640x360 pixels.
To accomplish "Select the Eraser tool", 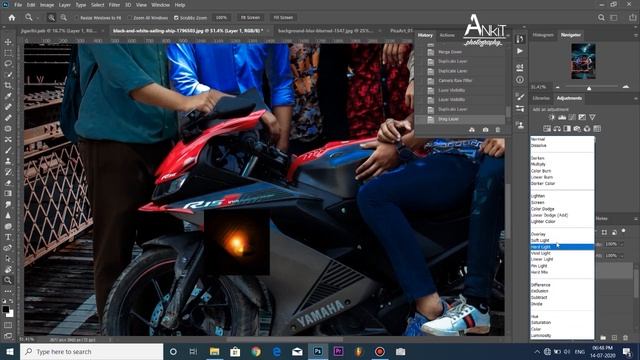I will [x=8, y=182].
